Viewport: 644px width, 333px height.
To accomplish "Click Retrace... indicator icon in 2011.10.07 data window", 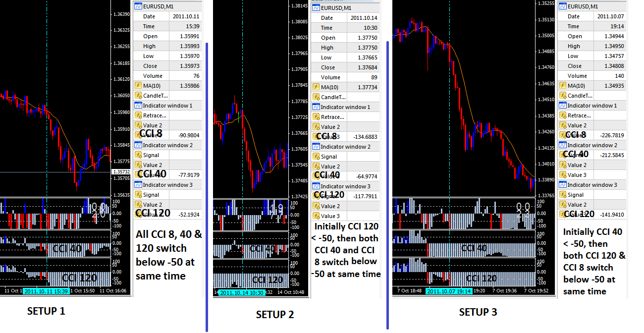I will 562,115.
